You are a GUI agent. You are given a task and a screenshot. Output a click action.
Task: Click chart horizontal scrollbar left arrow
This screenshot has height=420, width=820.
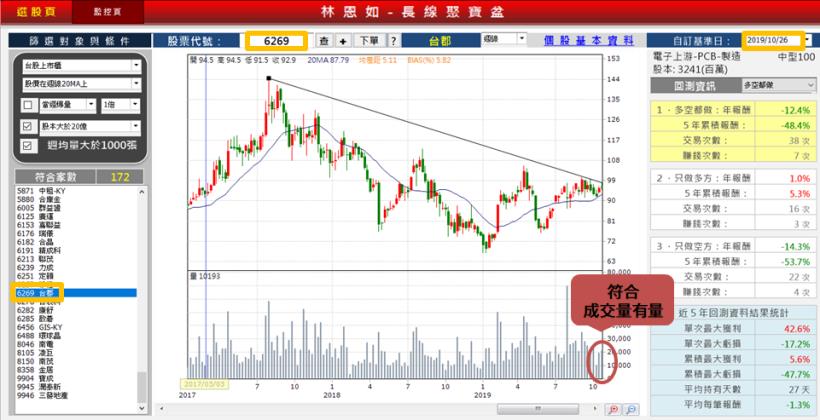tap(162, 408)
